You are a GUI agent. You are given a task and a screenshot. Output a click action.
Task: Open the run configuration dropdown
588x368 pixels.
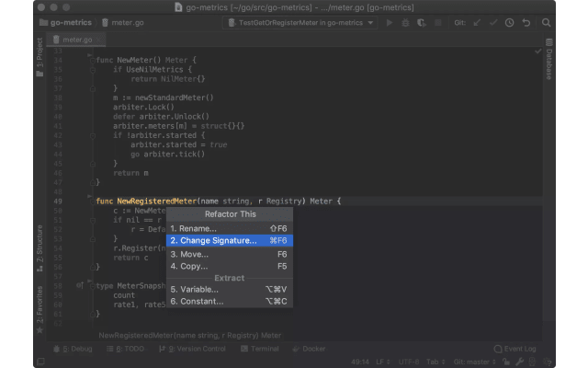pos(300,23)
